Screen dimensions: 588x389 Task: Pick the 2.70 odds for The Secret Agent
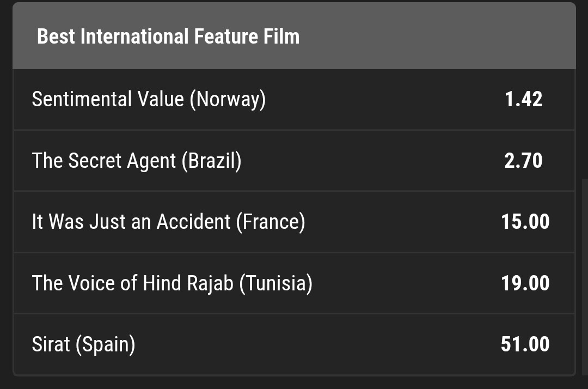click(x=523, y=161)
